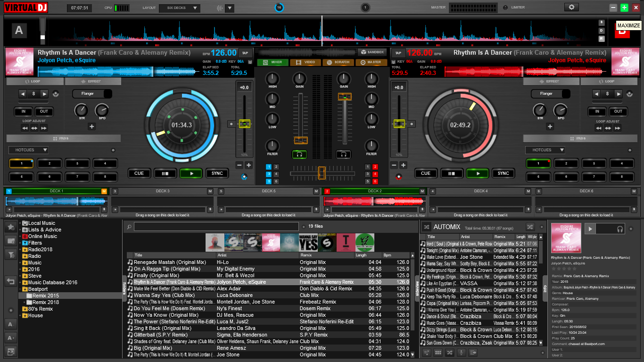Click the D button beside the top waveform
Image resolution: width=644 pixels, height=362 pixels.
pyautogui.click(x=602, y=31)
